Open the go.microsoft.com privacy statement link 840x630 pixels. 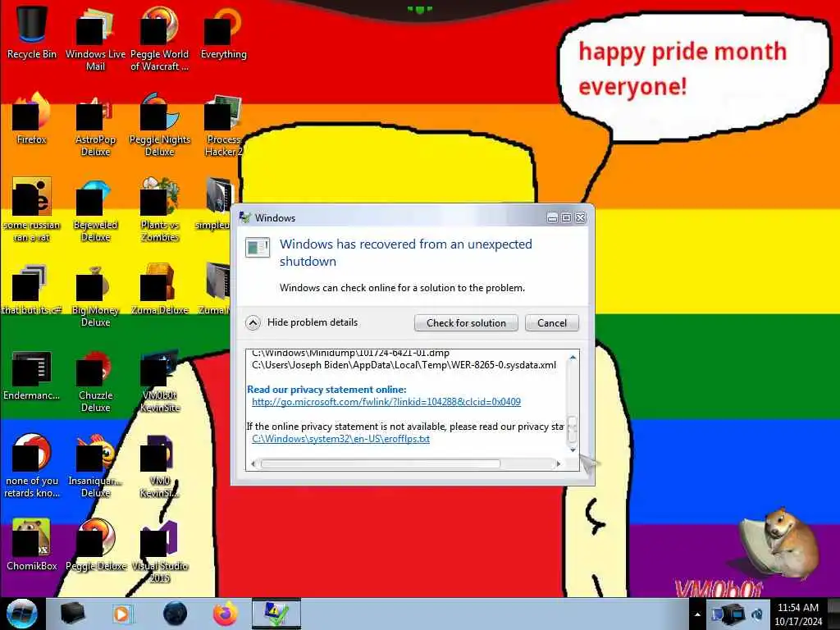(x=386, y=402)
